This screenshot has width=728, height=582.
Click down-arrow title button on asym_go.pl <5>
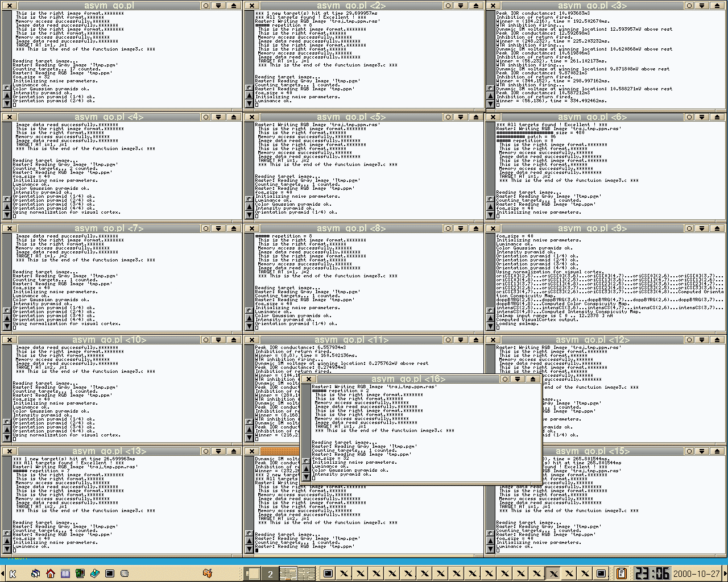[x=461, y=117]
